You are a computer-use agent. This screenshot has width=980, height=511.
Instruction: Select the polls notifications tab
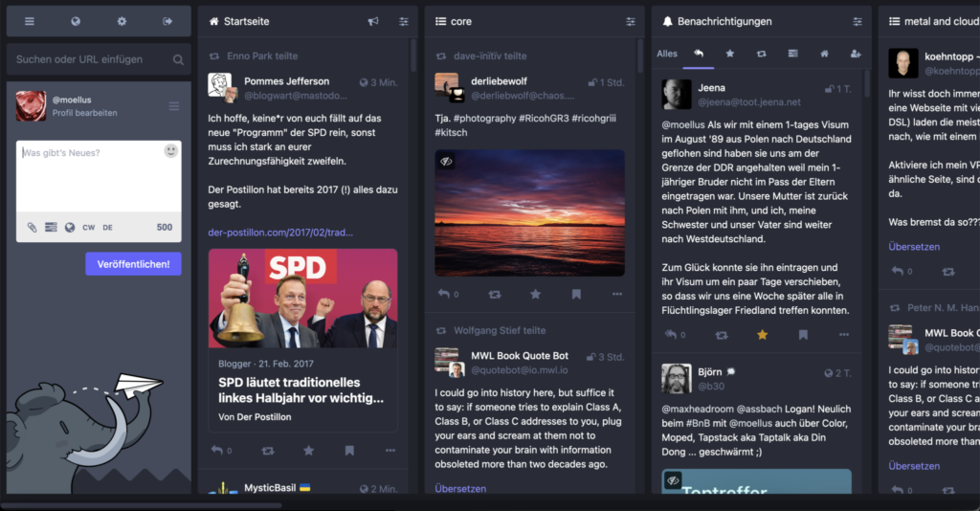pos(793,54)
